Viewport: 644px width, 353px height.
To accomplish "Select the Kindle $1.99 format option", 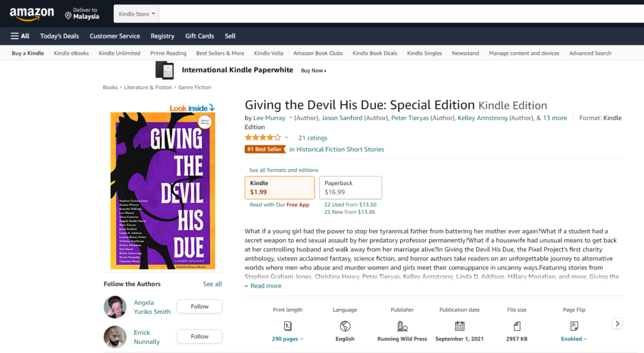I will pos(280,188).
